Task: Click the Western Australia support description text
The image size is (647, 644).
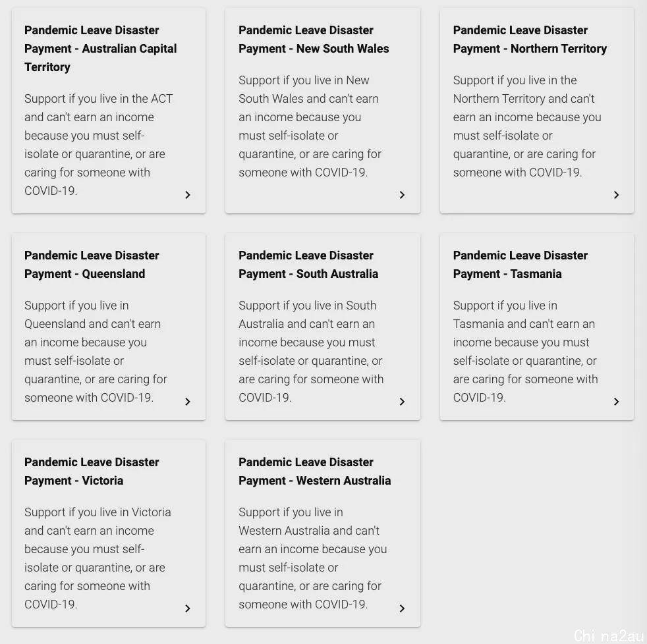Action: pos(313,558)
